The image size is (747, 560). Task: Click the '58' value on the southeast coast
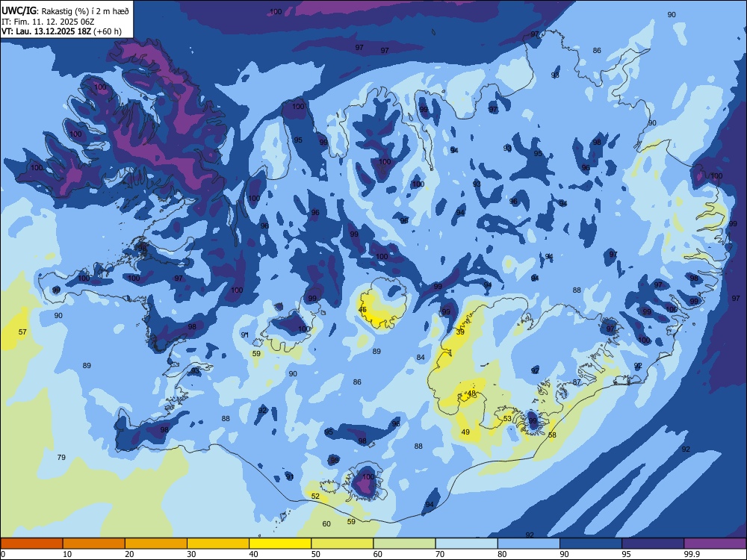(552, 435)
